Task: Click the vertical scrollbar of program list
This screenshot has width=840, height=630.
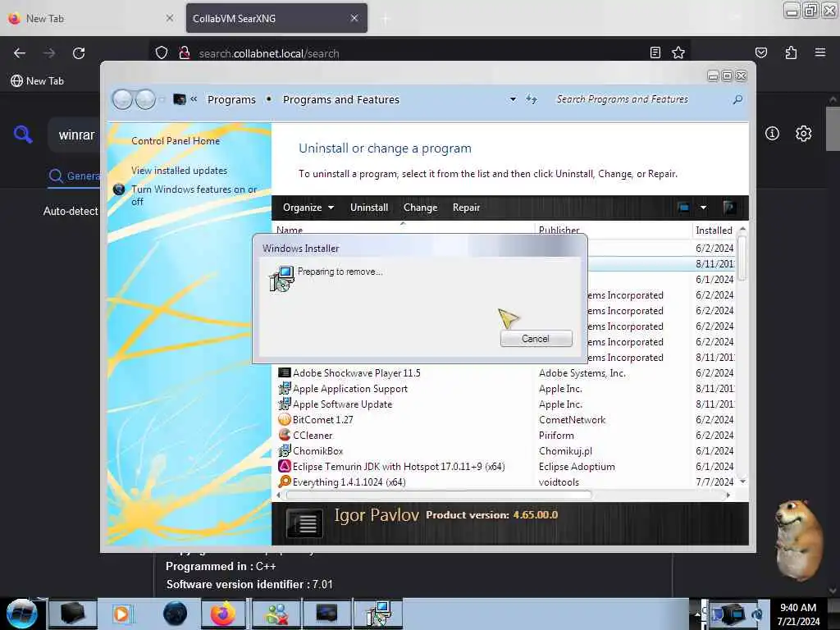Action: click(x=742, y=258)
